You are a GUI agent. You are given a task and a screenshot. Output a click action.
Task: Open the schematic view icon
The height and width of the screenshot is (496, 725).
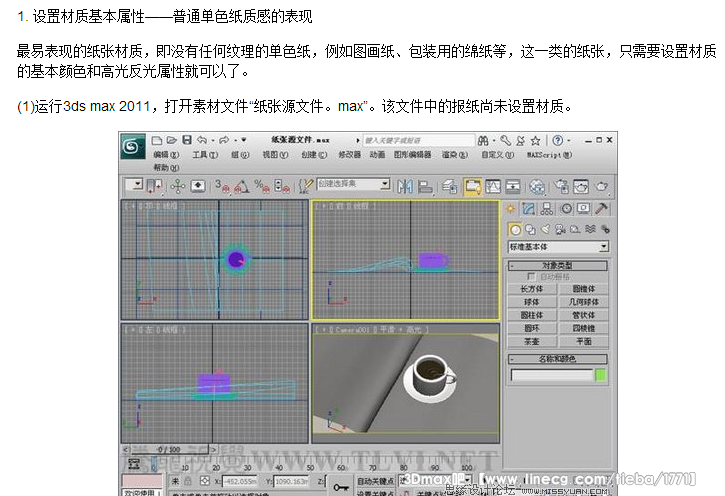tap(512, 186)
